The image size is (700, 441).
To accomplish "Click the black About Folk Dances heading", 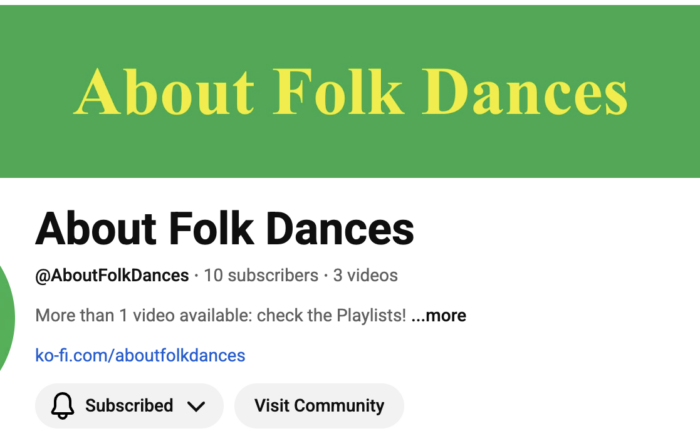I will tap(224, 229).
